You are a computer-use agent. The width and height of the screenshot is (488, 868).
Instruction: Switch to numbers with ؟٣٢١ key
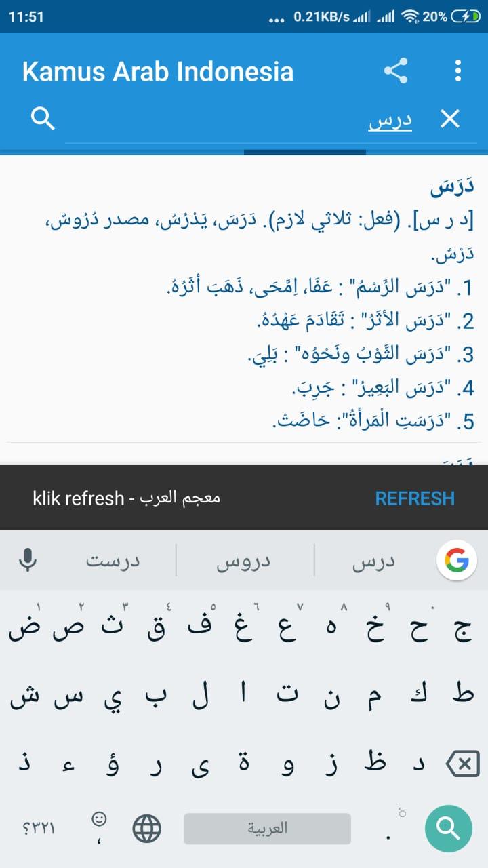[x=39, y=828]
